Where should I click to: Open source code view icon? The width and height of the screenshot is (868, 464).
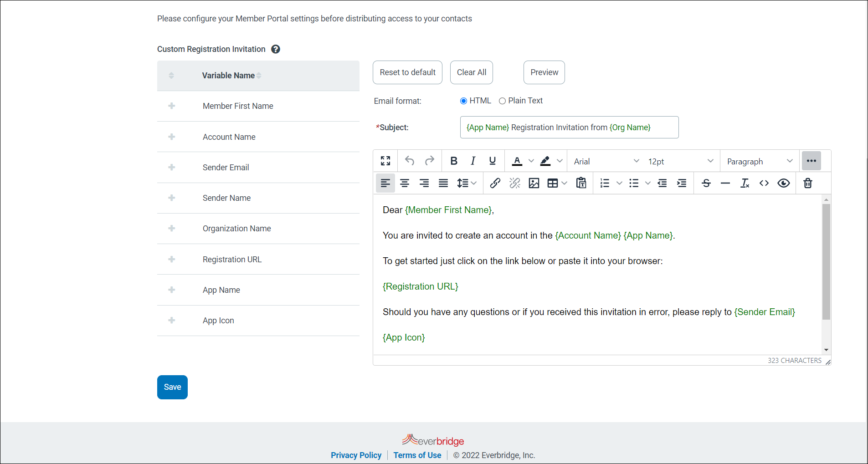pyautogui.click(x=764, y=183)
